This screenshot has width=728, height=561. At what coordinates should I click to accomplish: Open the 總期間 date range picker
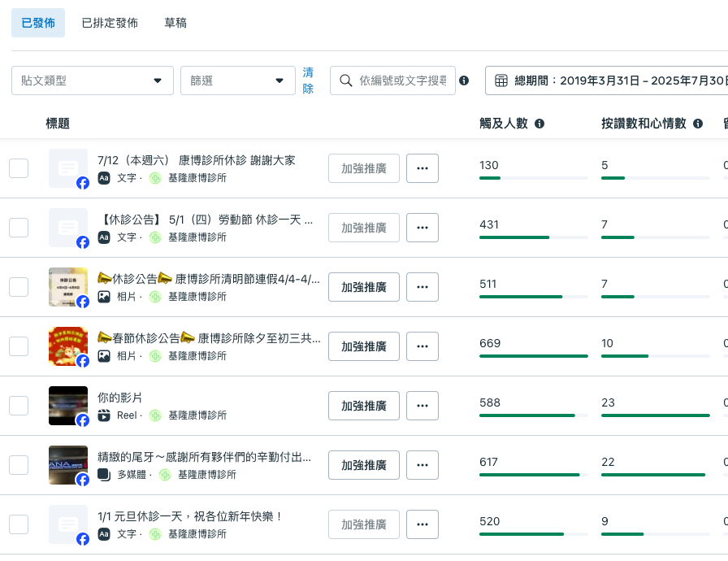pos(609,80)
